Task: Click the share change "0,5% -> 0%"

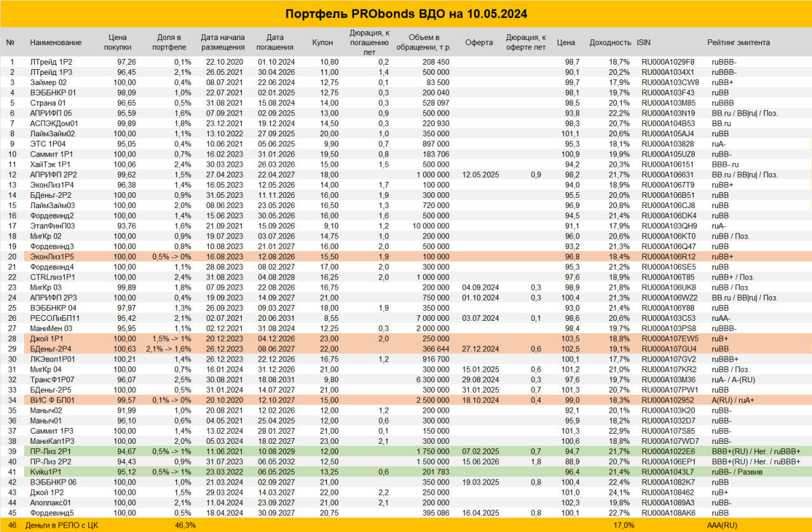Action: click(171, 256)
